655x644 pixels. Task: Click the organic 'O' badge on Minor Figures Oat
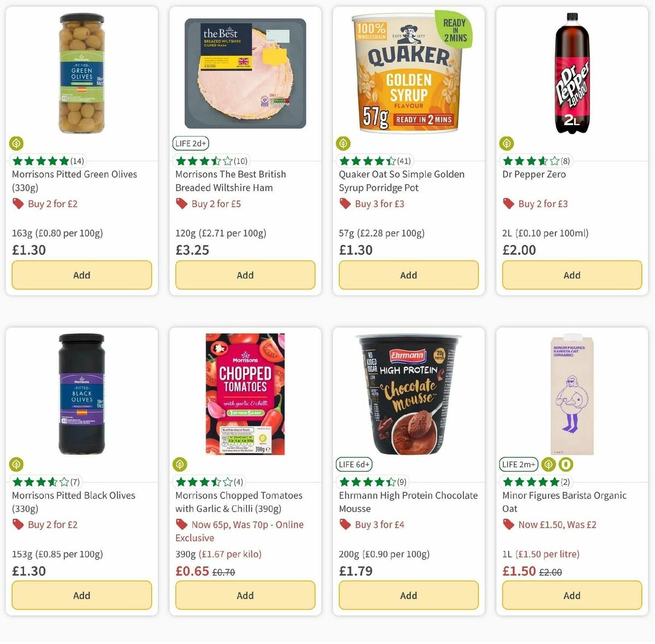565,464
